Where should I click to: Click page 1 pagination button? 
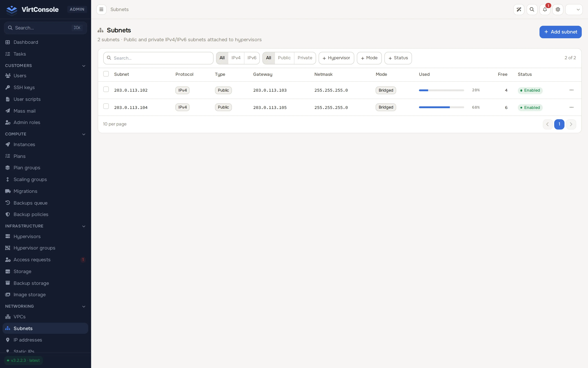pos(559,124)
